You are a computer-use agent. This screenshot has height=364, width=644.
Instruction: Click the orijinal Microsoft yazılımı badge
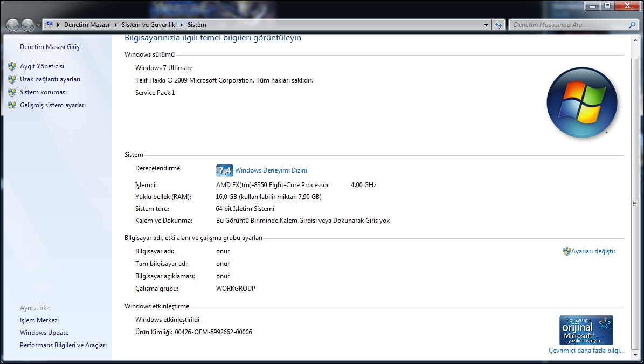(x=586, y=331)
